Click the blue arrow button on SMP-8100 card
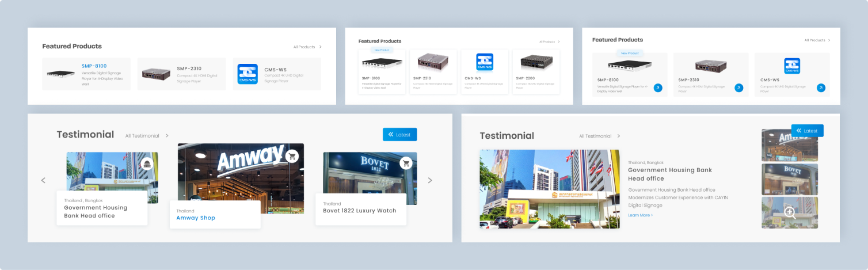This screenshot has width=868, height=270. click(658, 88)
